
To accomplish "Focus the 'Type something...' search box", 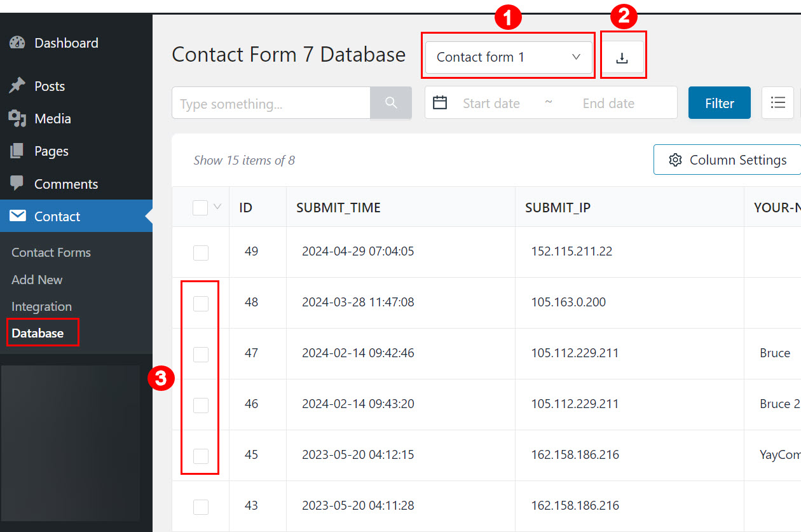I will pos(270,104).
